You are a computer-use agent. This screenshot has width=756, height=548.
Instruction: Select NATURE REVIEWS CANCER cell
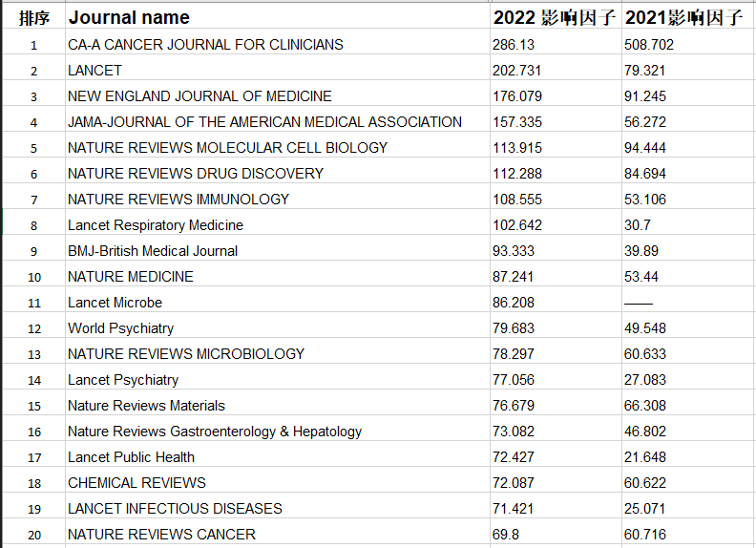(277, 532)
